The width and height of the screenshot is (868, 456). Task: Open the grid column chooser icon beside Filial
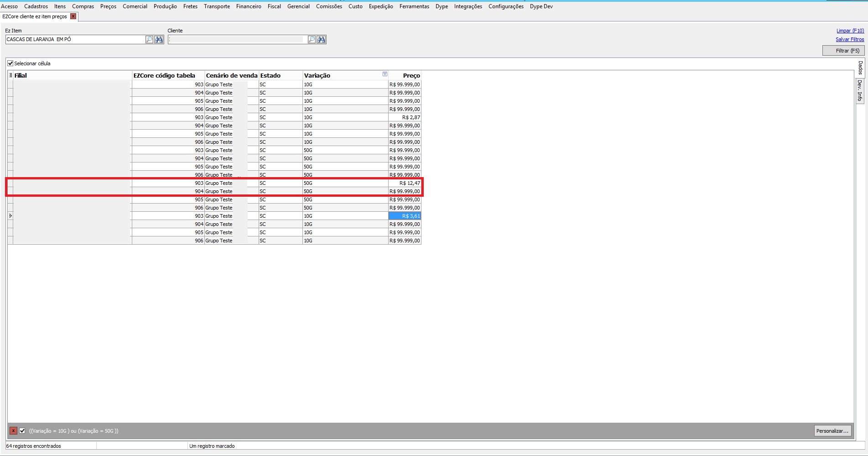(x=10, y=75)
